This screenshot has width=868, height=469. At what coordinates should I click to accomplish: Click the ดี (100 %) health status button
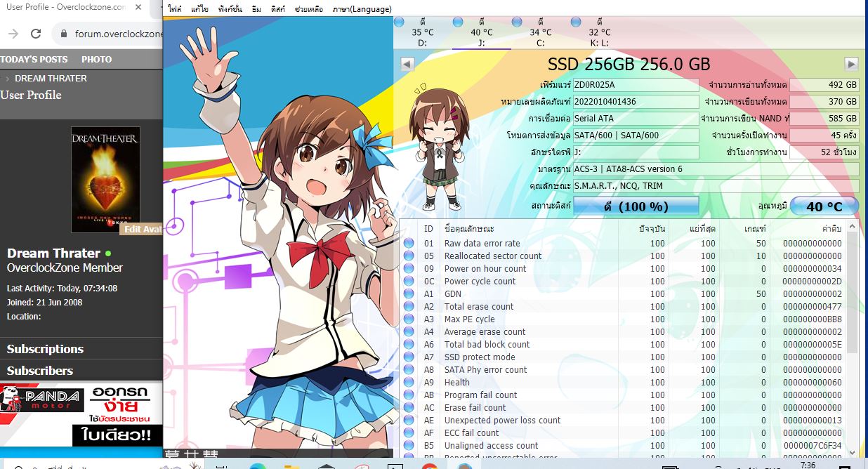636,206
